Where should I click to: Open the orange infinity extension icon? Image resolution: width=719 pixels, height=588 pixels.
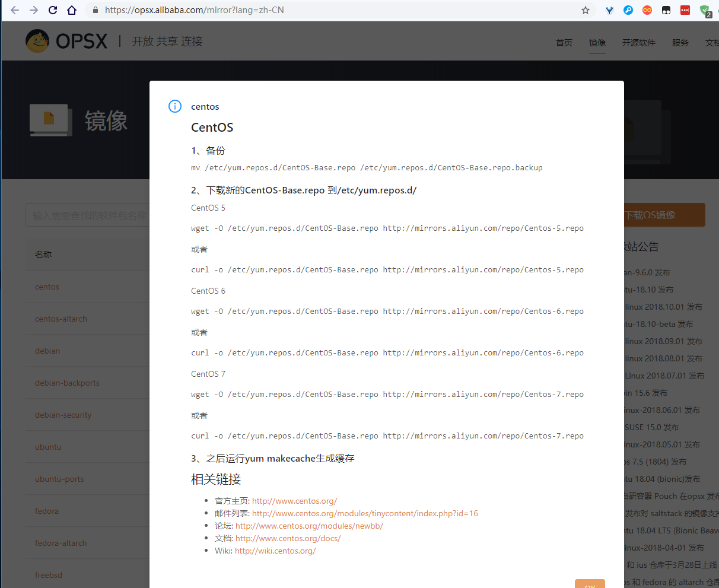coord(647,10)
